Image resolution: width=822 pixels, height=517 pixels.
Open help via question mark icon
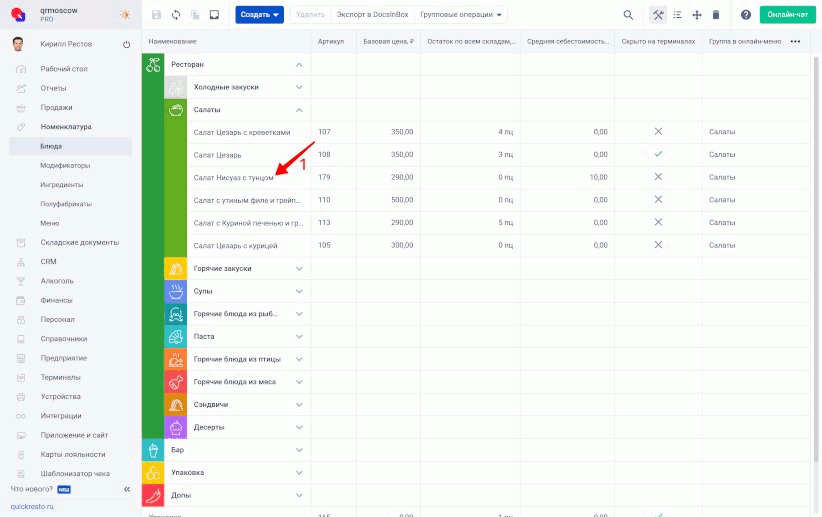(x=746, y=15)
